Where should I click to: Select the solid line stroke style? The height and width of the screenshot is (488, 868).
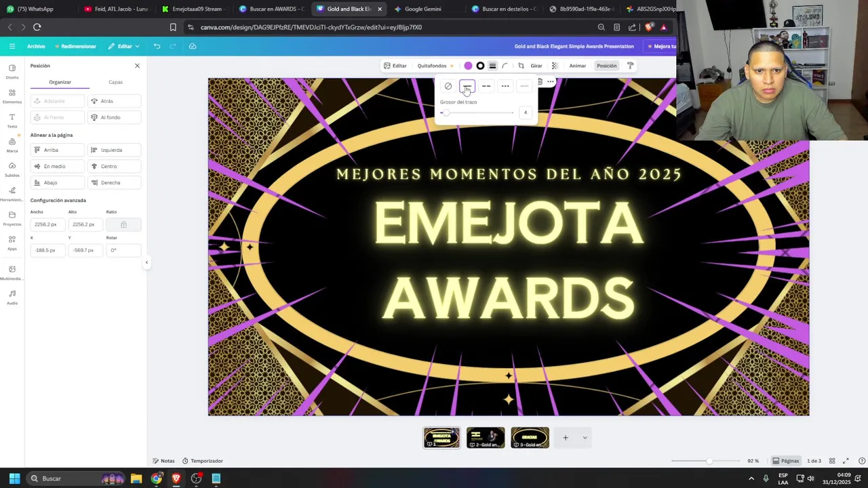coord(467,86)
